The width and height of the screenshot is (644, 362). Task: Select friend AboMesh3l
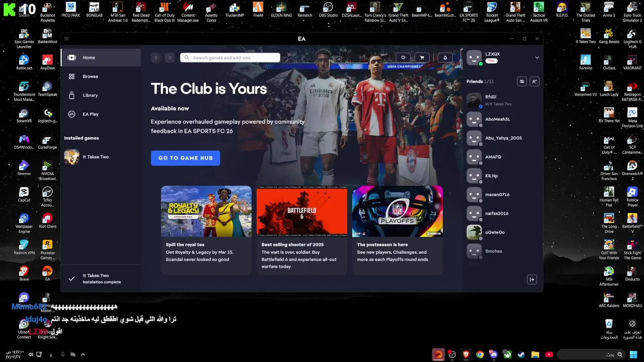(503, 119)
